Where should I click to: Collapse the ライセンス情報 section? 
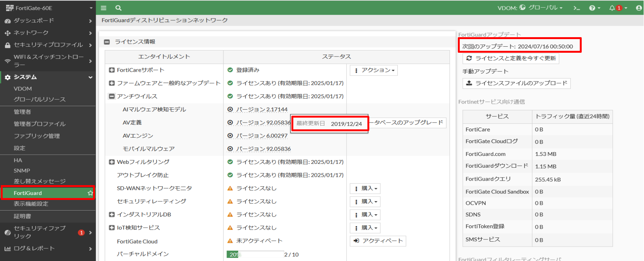[107, 42]
